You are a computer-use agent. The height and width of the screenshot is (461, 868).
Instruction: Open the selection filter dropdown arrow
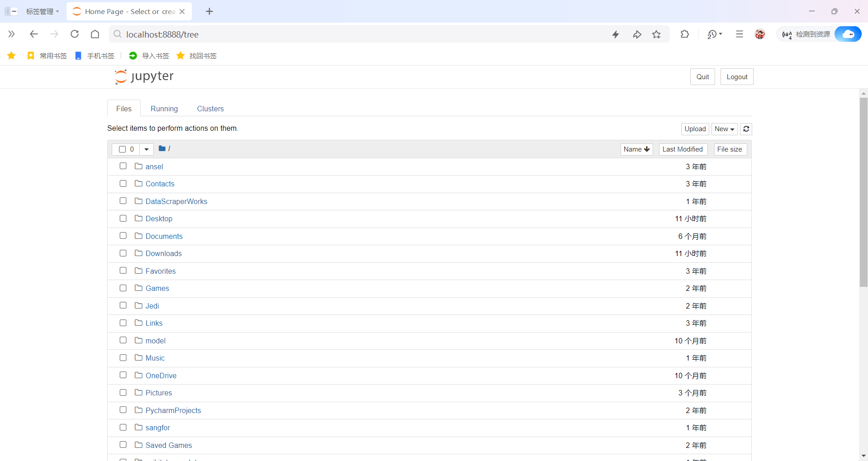click(x=146, y=149)
